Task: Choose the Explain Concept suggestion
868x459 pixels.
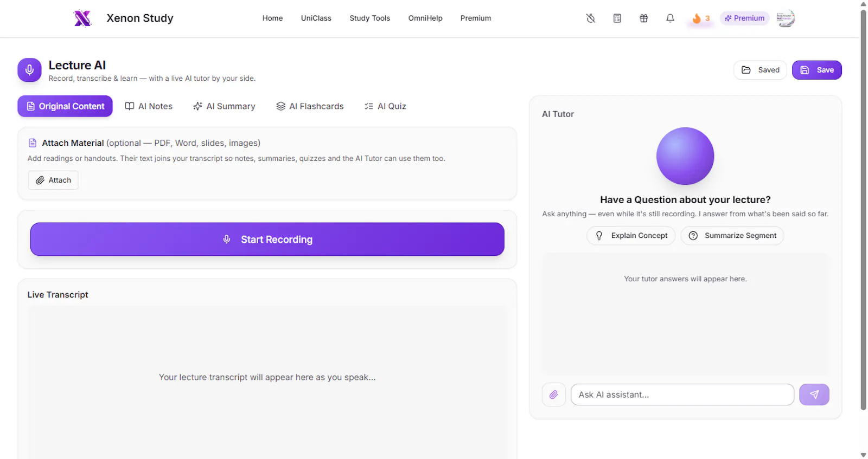Action: [x=631, y=236]
